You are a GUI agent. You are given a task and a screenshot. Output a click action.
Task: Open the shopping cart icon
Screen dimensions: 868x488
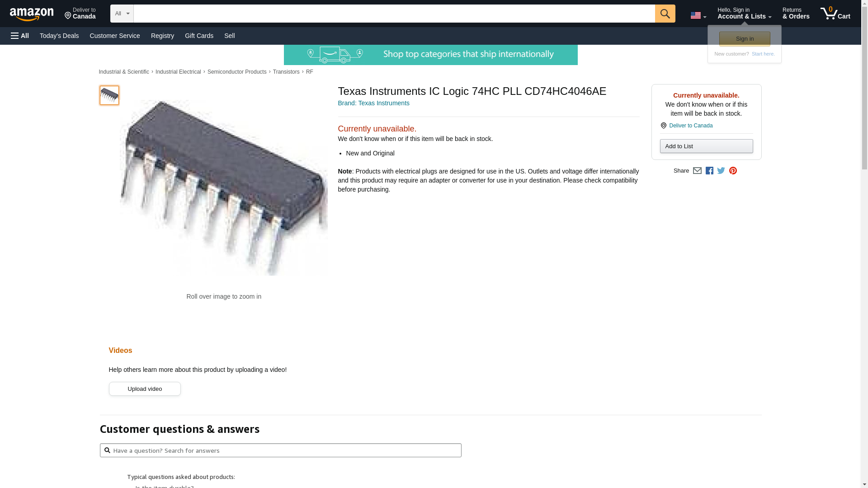(x=835, y=14)
